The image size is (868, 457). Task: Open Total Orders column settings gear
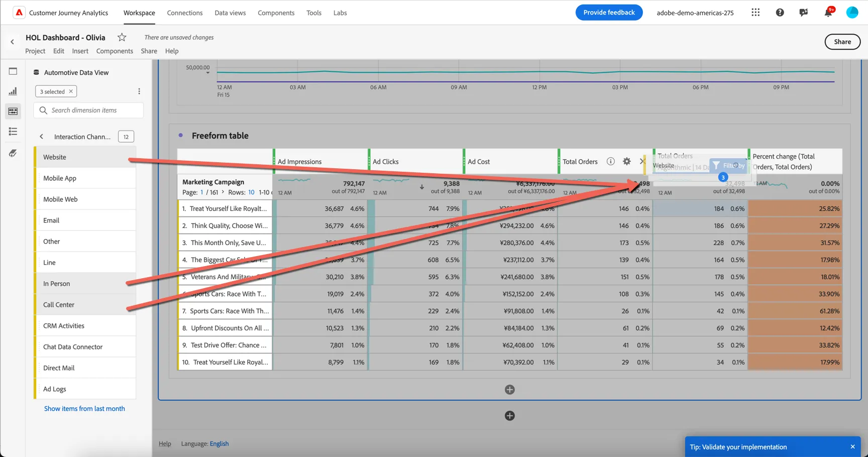(626, 161)
